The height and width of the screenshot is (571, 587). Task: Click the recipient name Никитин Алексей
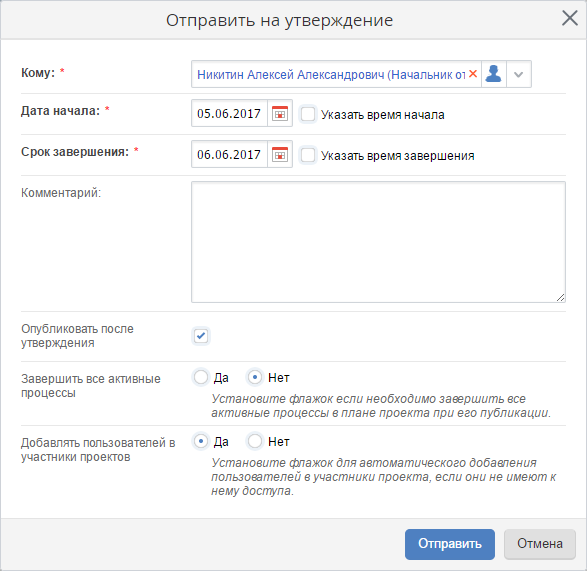click(246, 75)
